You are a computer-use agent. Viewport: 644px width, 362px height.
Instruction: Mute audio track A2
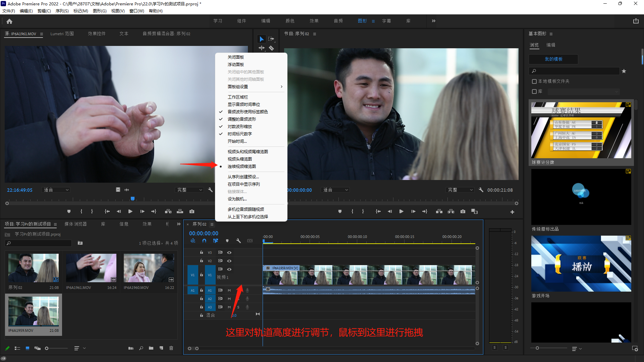coord(229,299)
